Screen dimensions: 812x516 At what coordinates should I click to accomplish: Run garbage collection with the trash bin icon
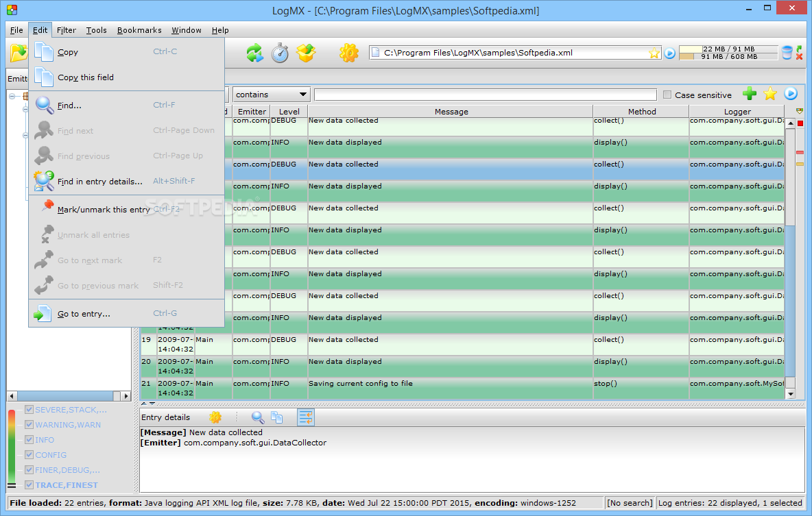pos(787,53)
